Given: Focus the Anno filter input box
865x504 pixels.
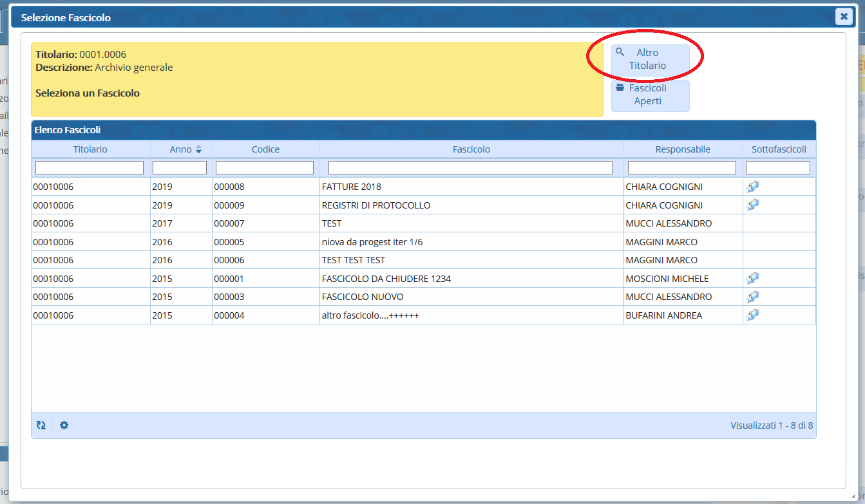Looking at the screenshot, I should pyautogui.click(x=179, y=168).
